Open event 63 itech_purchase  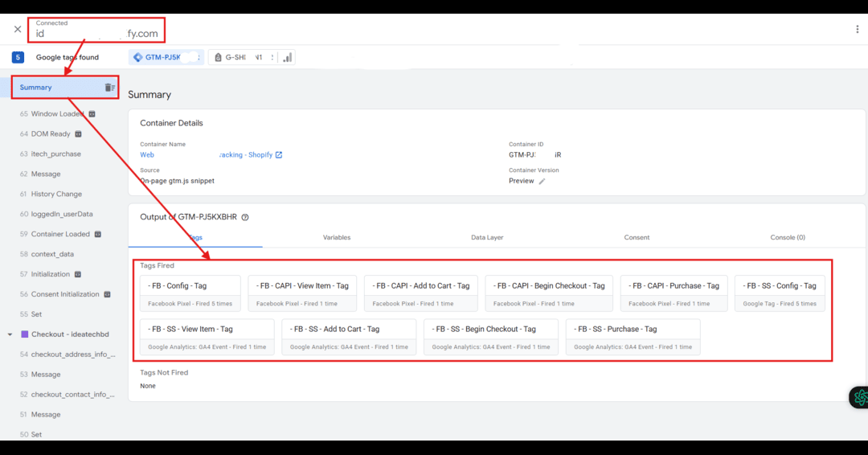(x=51, y=154)
